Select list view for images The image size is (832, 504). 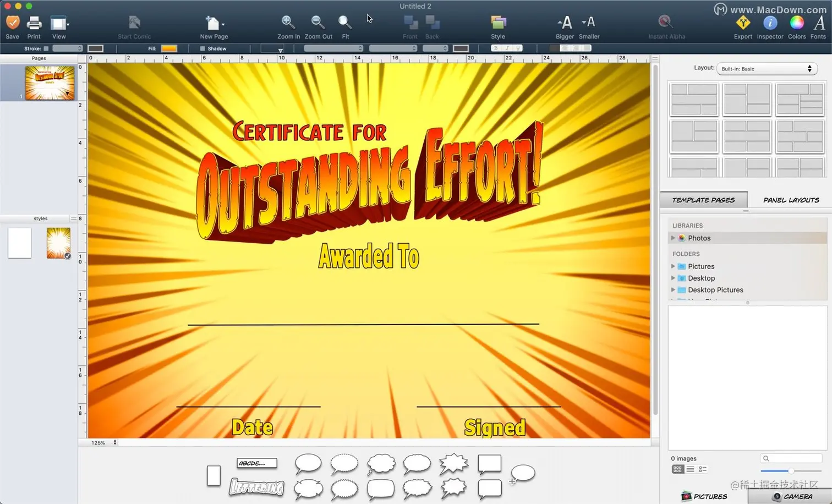(x=690, y=469)
